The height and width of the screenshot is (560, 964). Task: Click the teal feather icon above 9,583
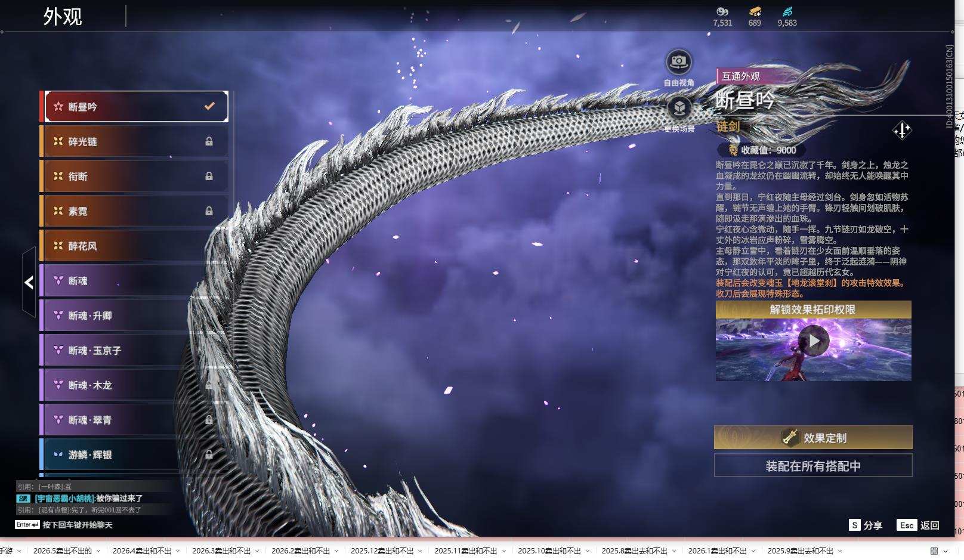tap(787, 11)
